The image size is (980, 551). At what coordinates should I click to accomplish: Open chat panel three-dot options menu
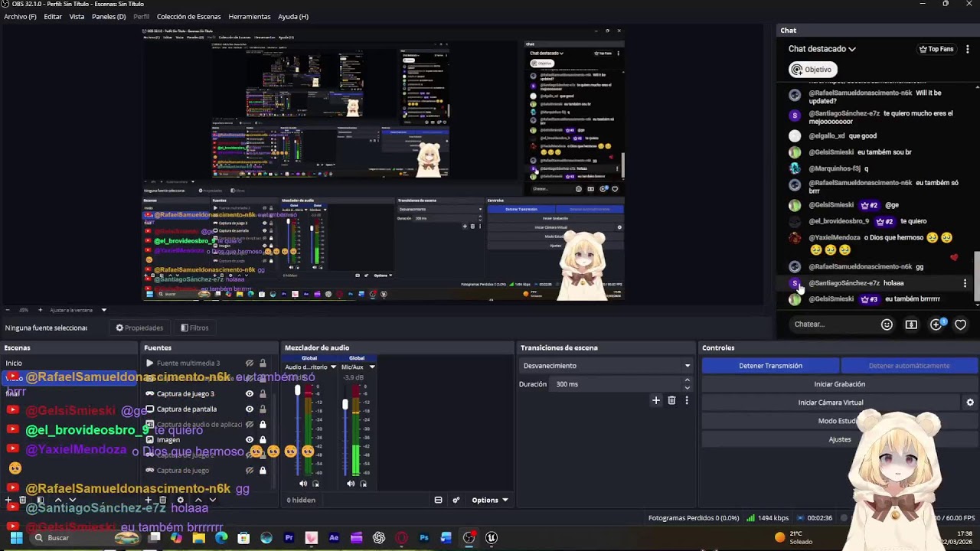968,49
